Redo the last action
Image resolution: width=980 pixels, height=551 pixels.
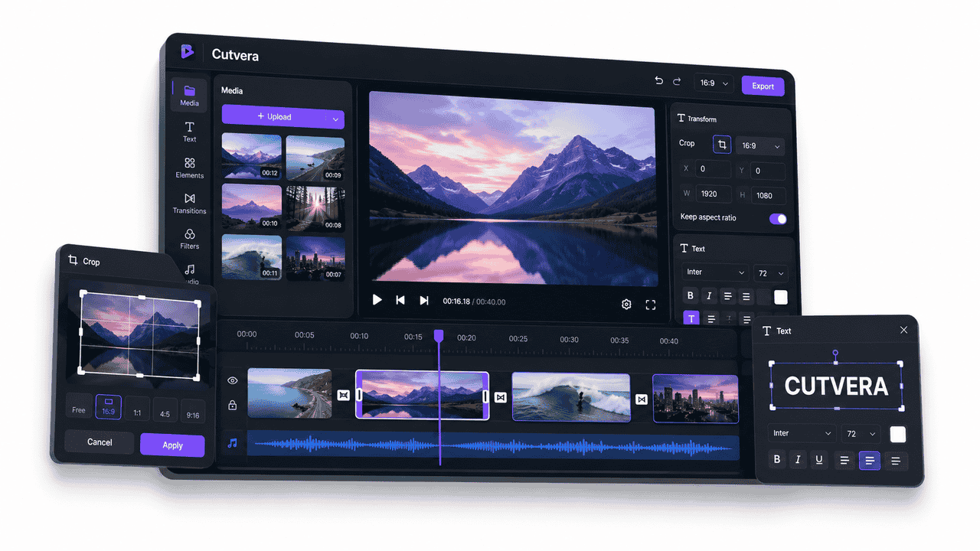pos(677,82)
